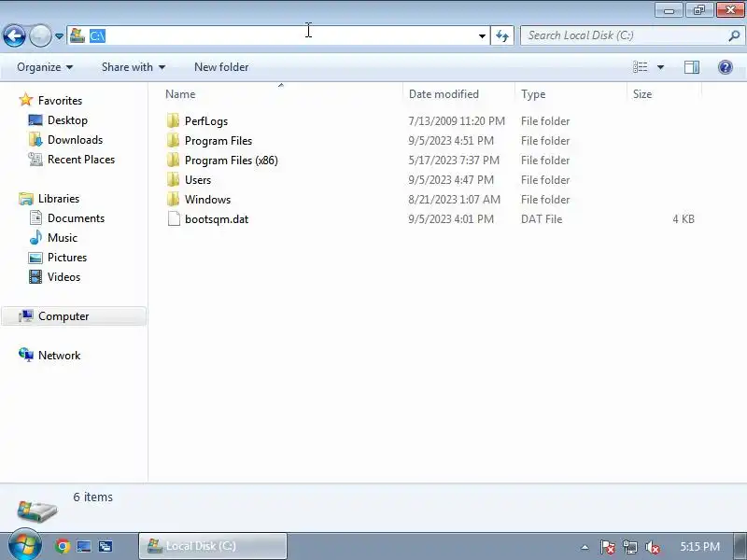Click the Search Local Disk (C:) box
747x560 pixels.
(x=632, y=35)
